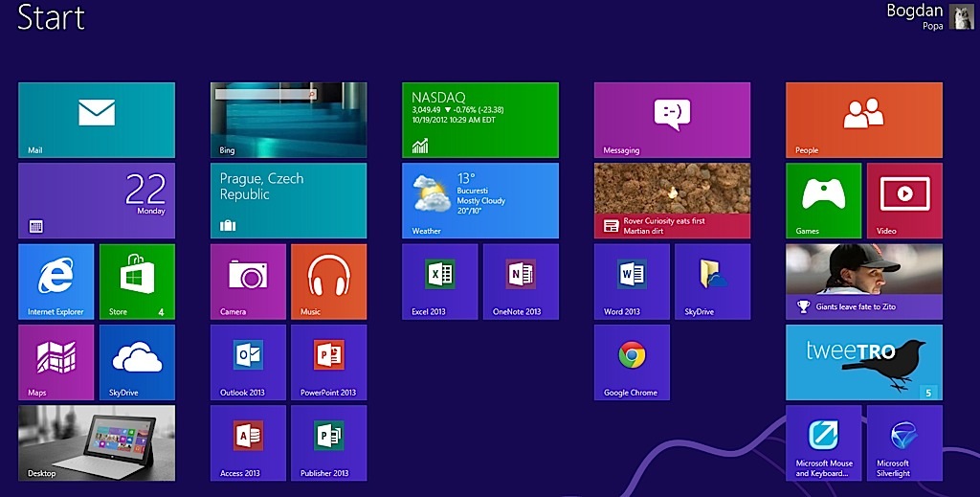Open the blue SkyDrive cloud tile

click(138, 362)
